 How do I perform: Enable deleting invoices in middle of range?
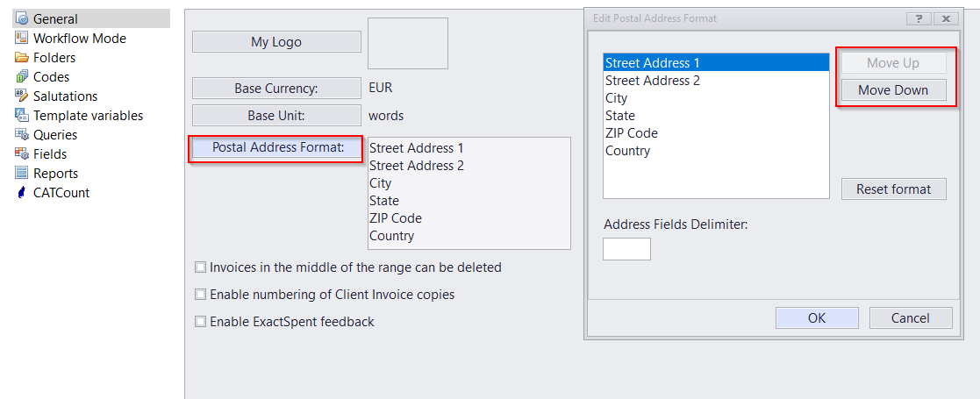[x=201, y=267]
